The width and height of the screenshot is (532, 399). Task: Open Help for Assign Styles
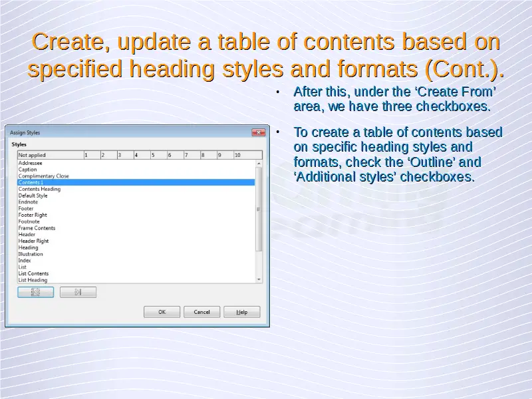point(241,312)
